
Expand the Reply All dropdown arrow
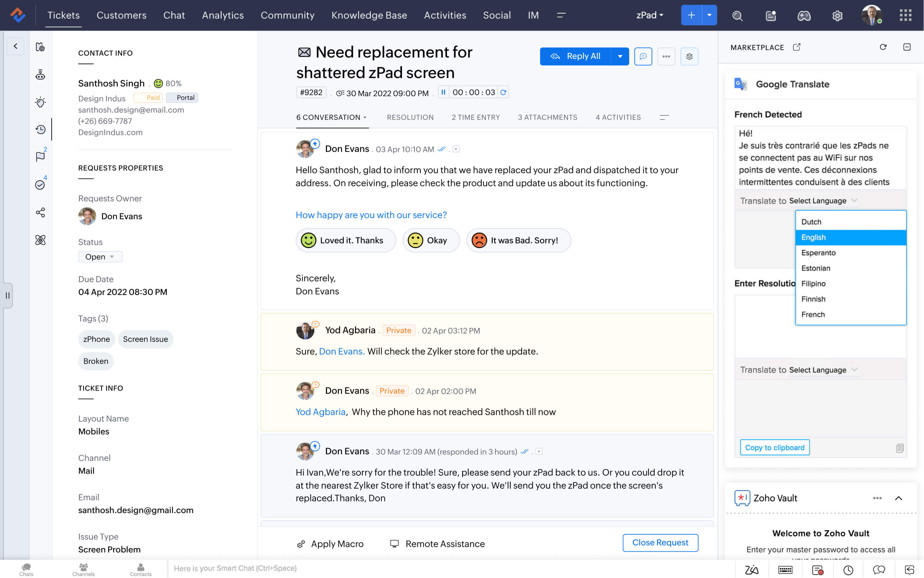click(620, 57)
